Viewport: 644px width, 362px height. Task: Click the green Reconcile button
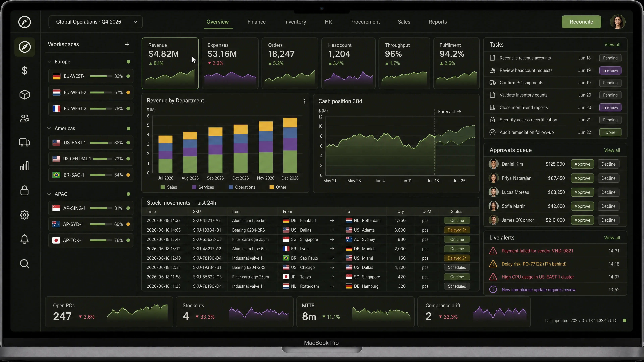581,22
